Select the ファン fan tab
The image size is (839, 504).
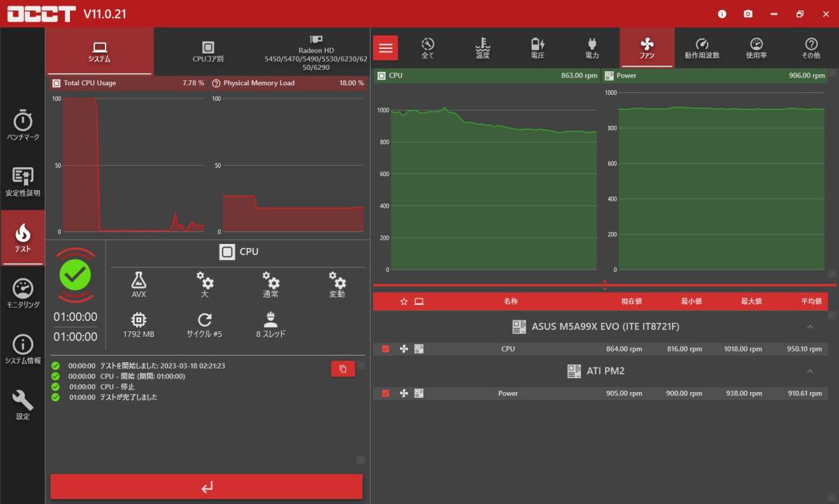(x=647, y=48)
